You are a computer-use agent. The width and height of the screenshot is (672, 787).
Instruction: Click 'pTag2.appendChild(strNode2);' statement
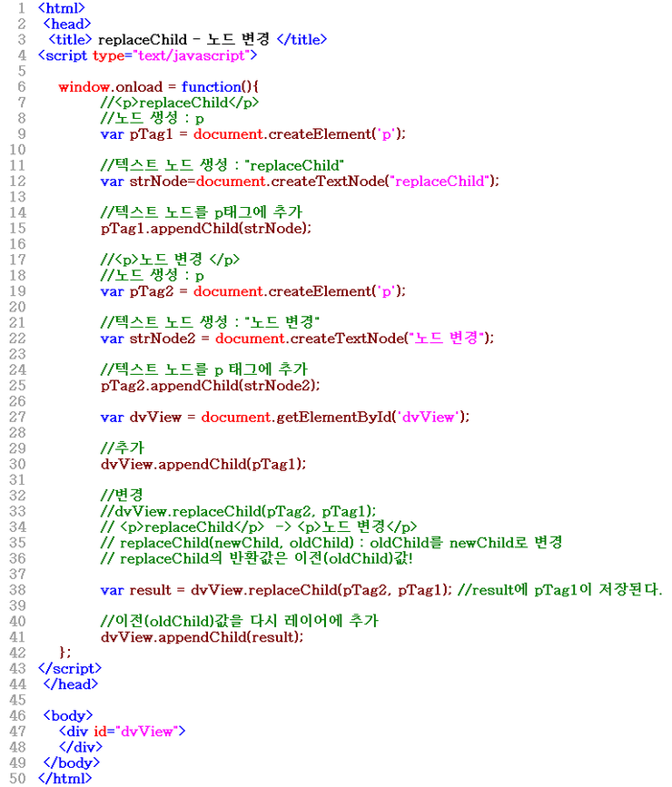pos(210,386)
